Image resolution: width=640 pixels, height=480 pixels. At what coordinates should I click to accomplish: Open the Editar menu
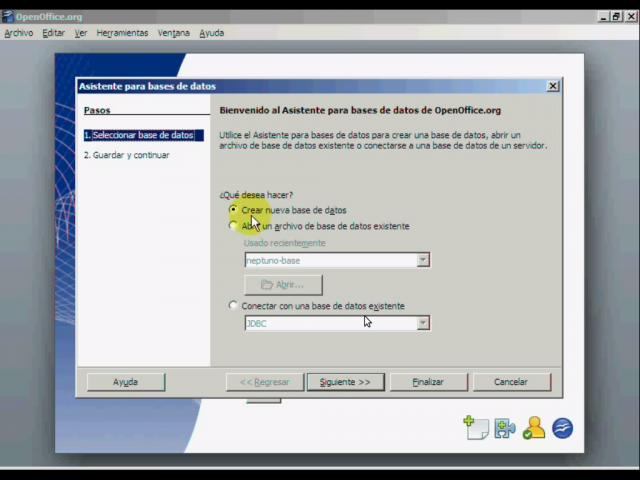[x=53, y=33]
